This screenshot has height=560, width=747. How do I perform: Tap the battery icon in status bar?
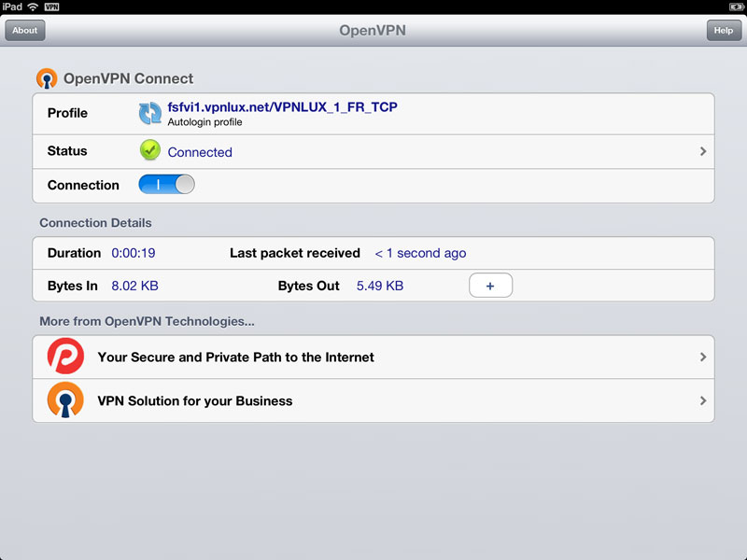[x=736, y=7]
